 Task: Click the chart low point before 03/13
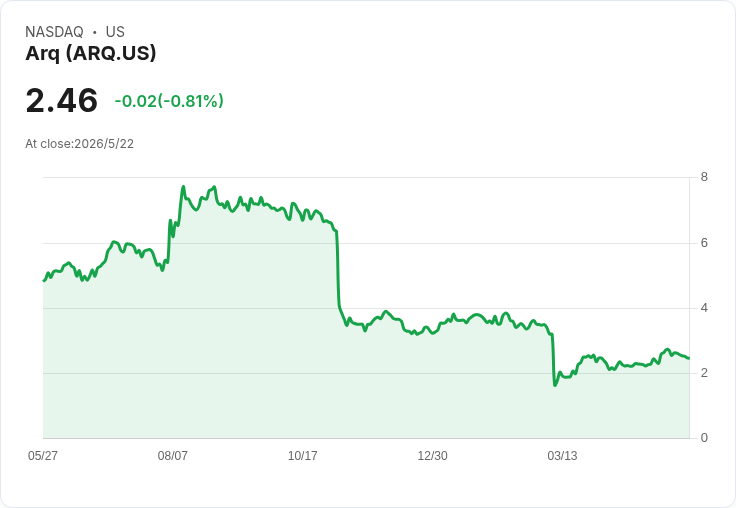click(x=555, y=385)
